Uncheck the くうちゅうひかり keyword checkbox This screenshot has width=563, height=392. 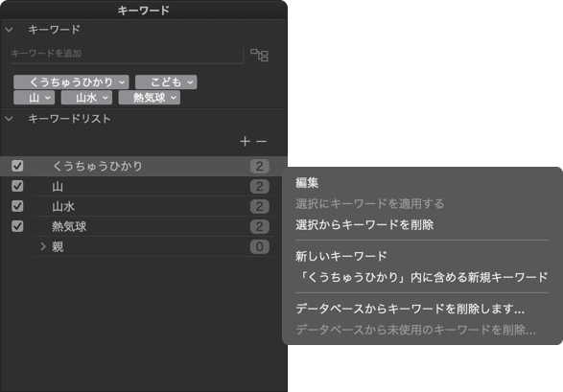coord(17,166)
